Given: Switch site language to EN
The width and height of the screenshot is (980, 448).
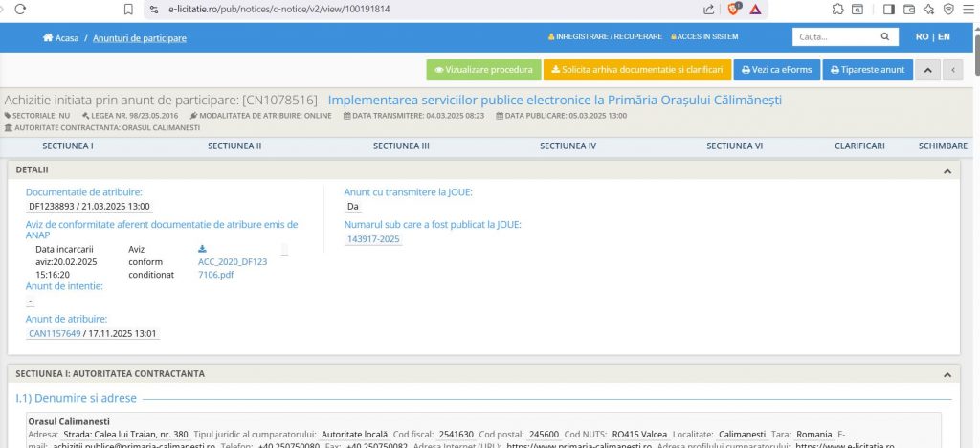Looking at the screenshot, I should 944,37.
